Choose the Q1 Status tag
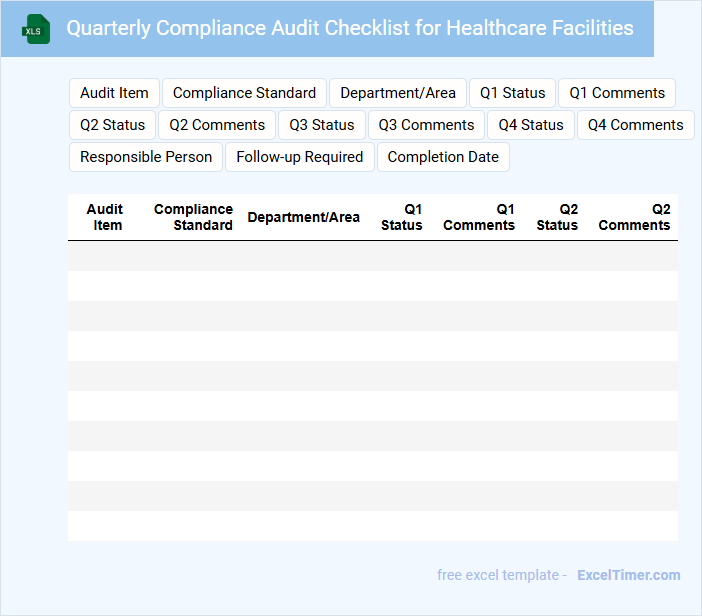The width and height of the screenshot is (702, 616). tap(513, 93)
